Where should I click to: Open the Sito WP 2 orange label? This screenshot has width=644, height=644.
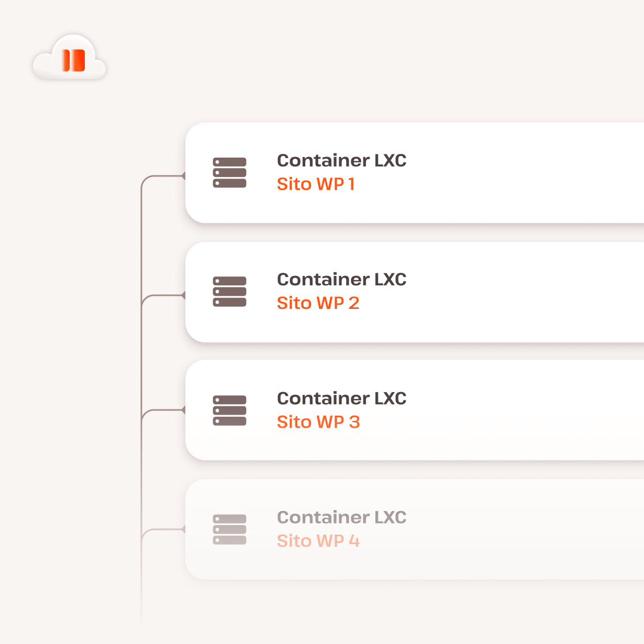tap(318, 303)
